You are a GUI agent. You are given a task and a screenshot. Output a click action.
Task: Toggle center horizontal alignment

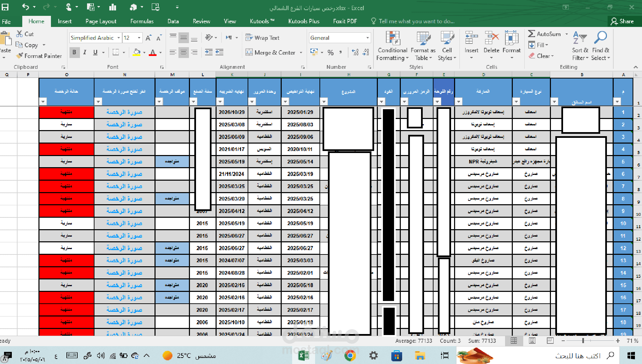click(184, 52)
